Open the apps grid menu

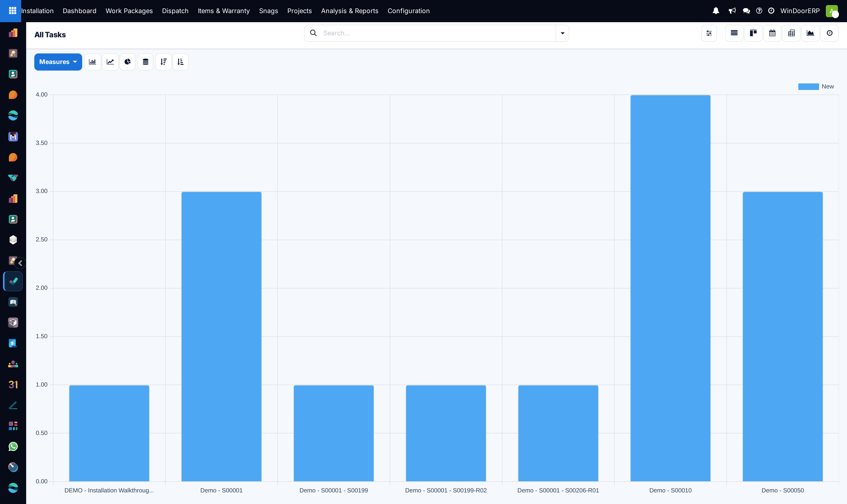(x=12, y=11)
